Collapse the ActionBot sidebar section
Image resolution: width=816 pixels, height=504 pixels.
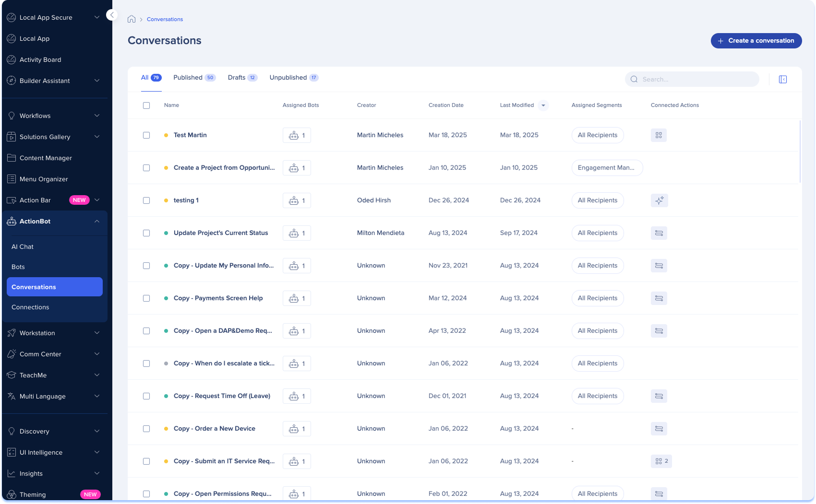[96, 222]
